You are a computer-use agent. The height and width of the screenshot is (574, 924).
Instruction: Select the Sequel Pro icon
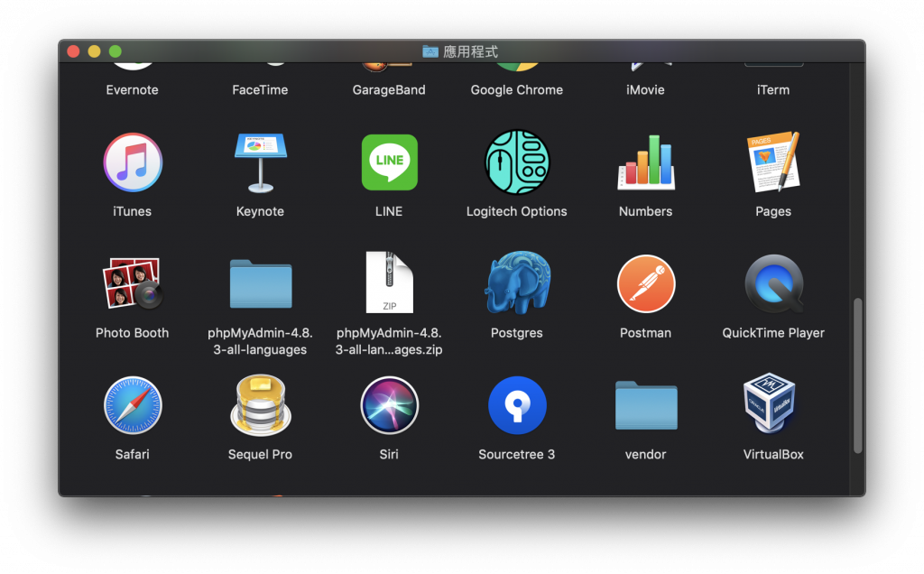[261, 405]
